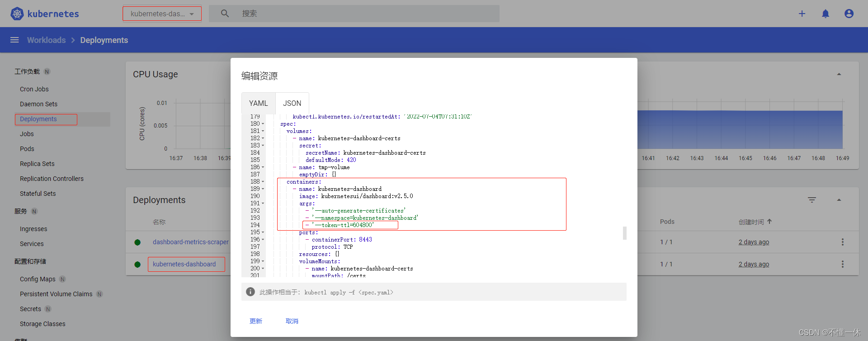Collapse the fold arrow on line 186
This screenshot has height=341, width=868.
pos(263,167)
